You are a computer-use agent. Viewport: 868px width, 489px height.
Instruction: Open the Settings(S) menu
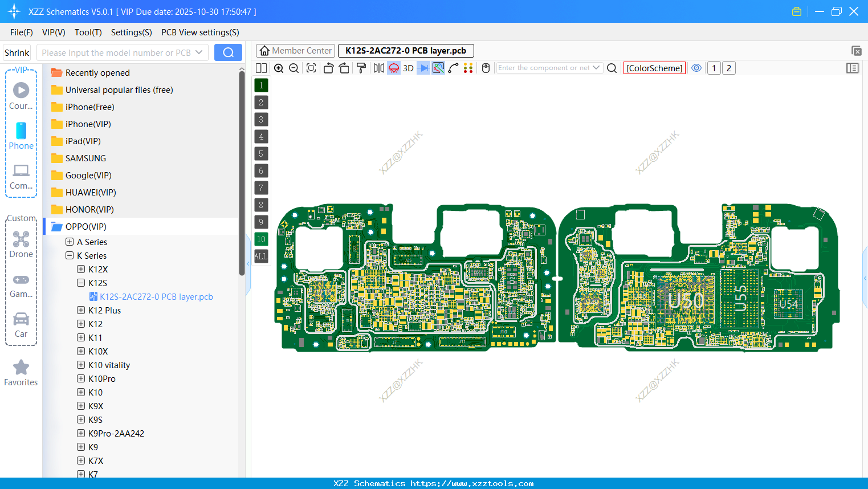tap(132, 32)
